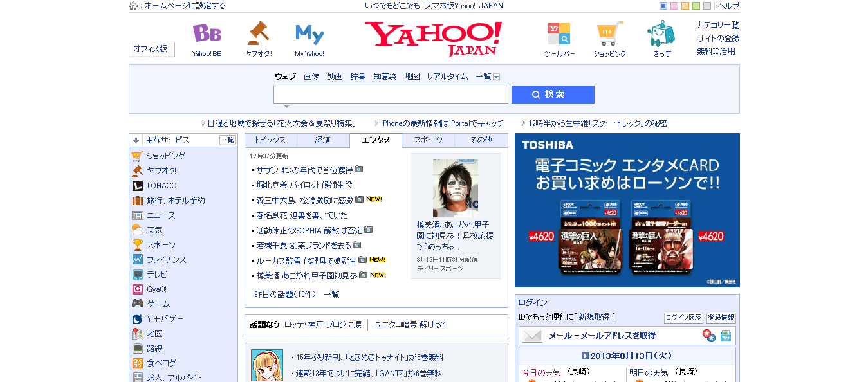Image resolution: width=868 pixels, height=382 pixels.
Task: Click the mail envelope icon in login box
Action: tap(532, 335)
